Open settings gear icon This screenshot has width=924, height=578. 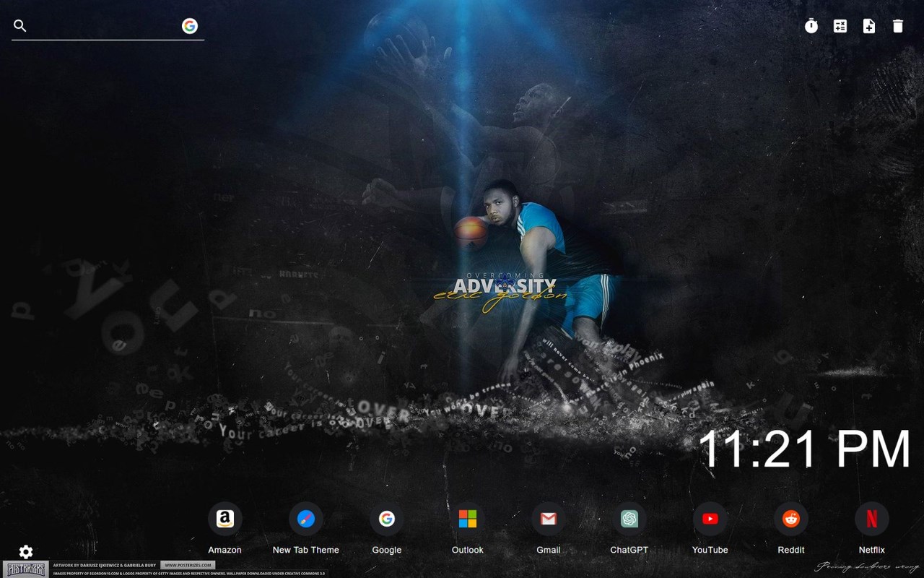26,552
